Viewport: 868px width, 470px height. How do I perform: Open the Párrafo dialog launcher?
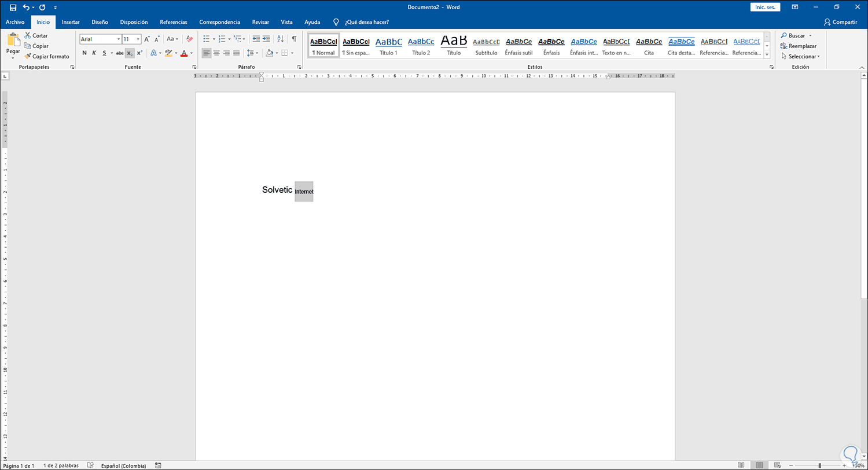[299, 67]
